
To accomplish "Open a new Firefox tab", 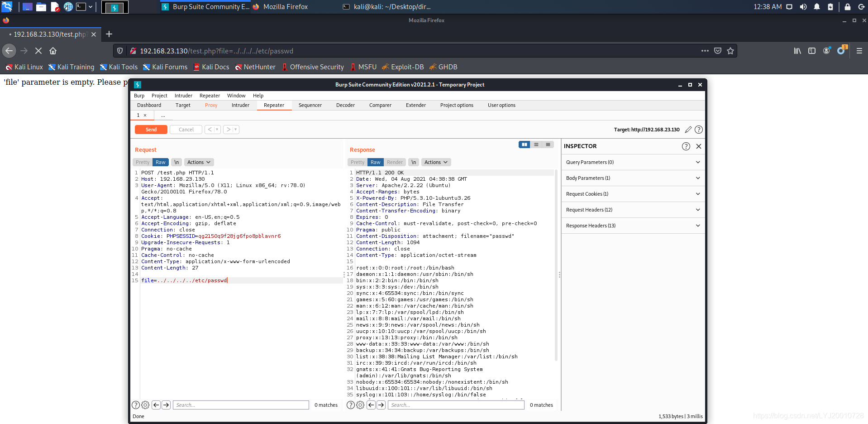I will pos(109,34).
